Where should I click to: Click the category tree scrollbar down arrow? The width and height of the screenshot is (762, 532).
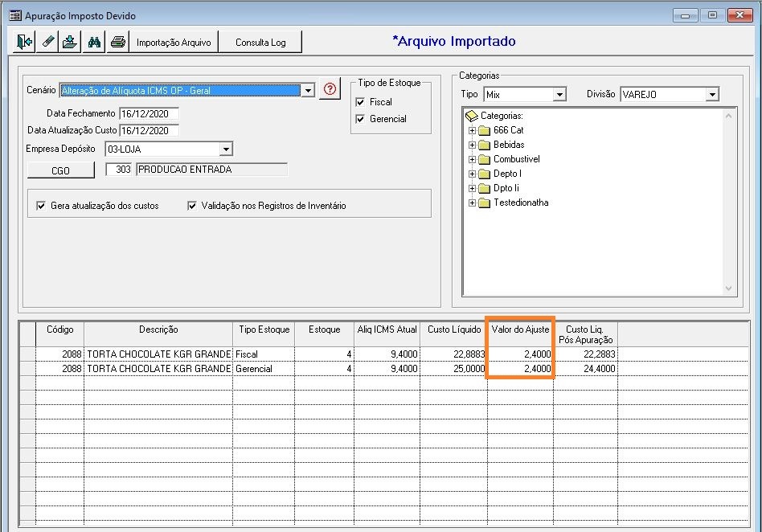tap(728, 289)
